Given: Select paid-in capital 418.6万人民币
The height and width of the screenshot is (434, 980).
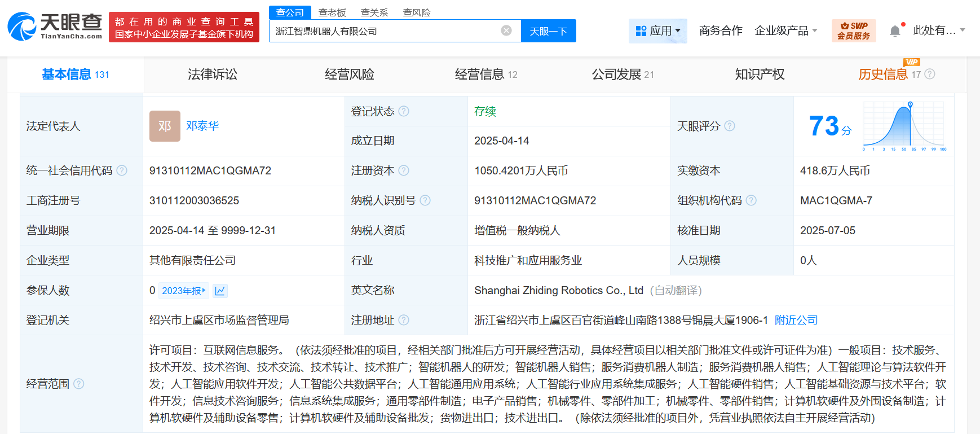Looking at the screenshot, I should click(x=835, y=170).
